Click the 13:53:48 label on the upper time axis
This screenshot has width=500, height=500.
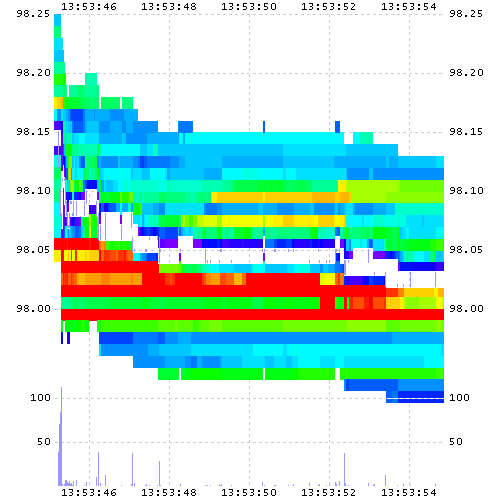(169, 6)
